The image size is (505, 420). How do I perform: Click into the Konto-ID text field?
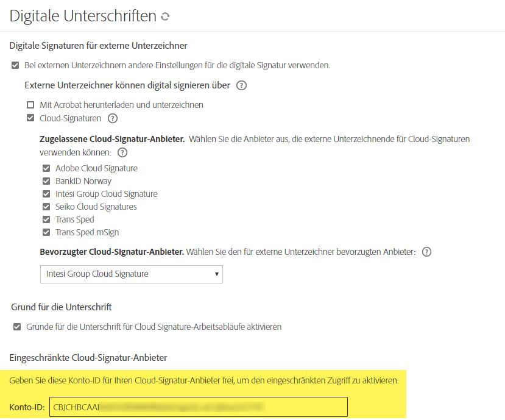point(198,407)
